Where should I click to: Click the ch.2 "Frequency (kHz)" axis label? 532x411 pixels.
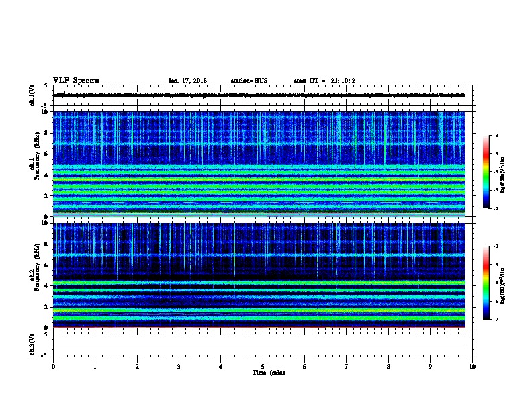click(x=37, y=267)
